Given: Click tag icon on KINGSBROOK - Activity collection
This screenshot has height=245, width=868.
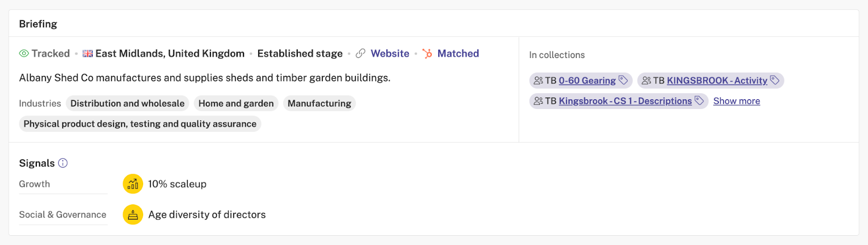Looking at the screenshot, I should click(x=775, y=80).
